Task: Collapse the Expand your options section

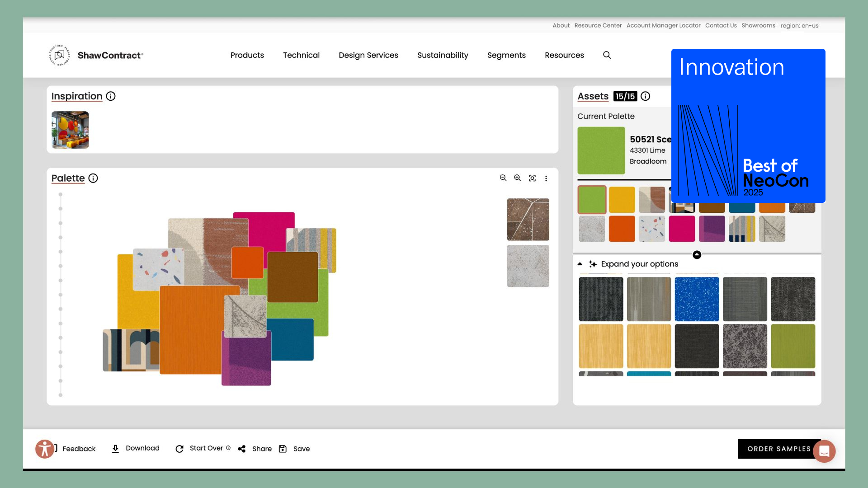Action: [x=581, y=263]
